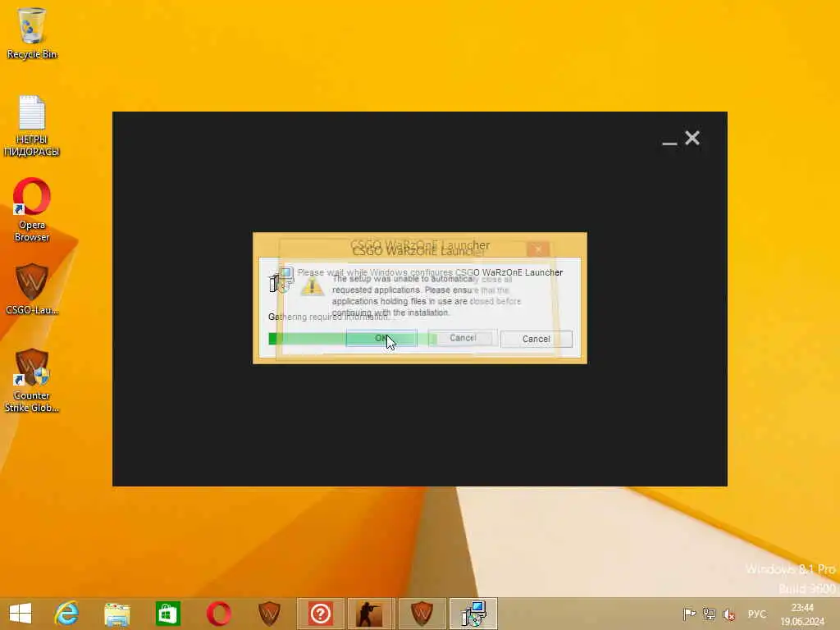
Task: Switch to the highlighted shield launcher in taskbar
Action: [x=422, y=614]
